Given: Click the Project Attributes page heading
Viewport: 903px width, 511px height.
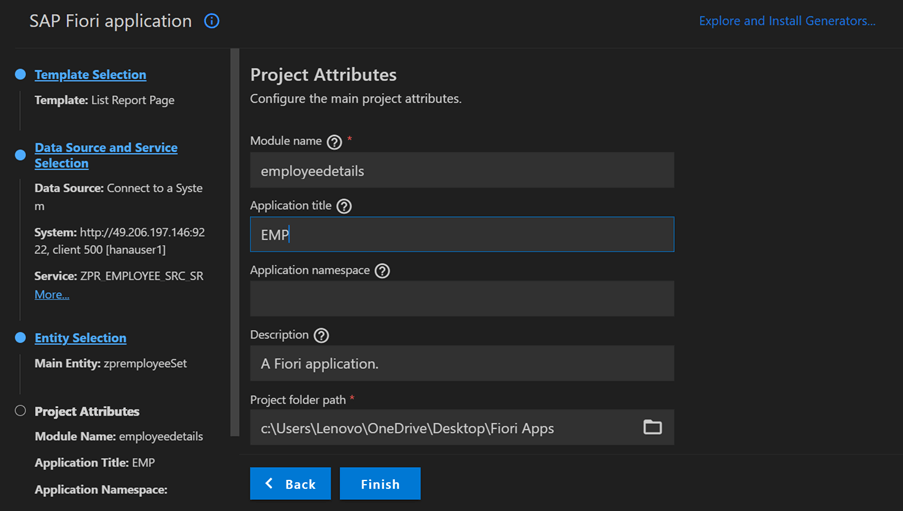Looking at the screenshot, I should tap(323, 75).
